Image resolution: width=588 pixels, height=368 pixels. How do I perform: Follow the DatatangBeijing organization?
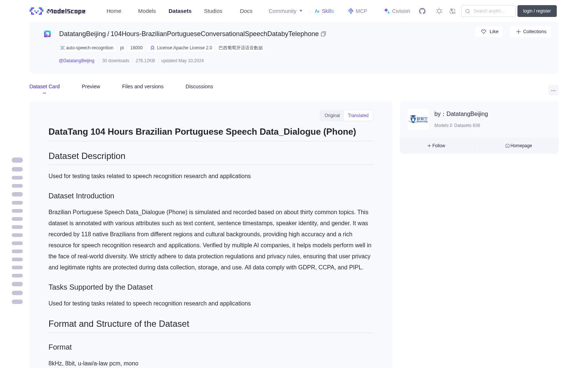pyautogui.click(x=436, y=146)
